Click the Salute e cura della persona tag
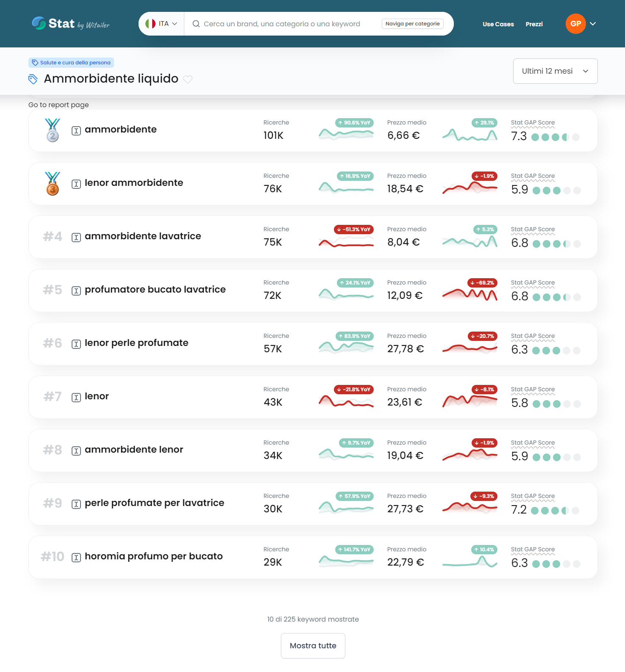Image resolution: width=625 pixels, height=672 pixels. (x=71, y=63)
